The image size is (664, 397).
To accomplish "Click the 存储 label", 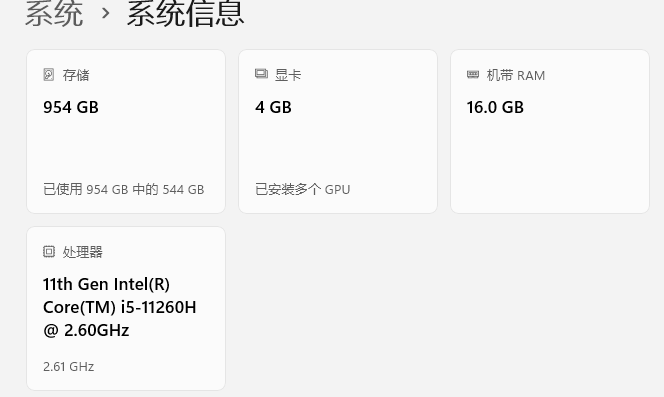I will point(76,75).
